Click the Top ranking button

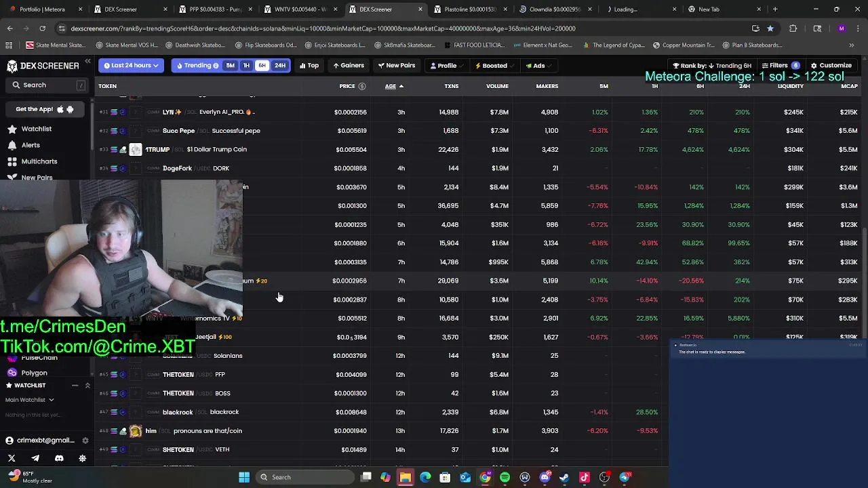point(309,66)
